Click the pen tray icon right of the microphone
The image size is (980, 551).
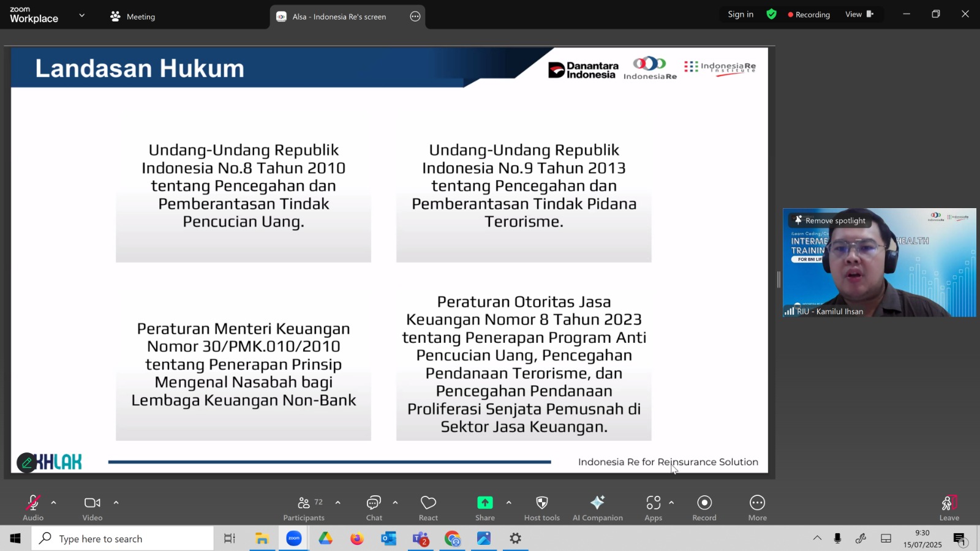point(861,538)
